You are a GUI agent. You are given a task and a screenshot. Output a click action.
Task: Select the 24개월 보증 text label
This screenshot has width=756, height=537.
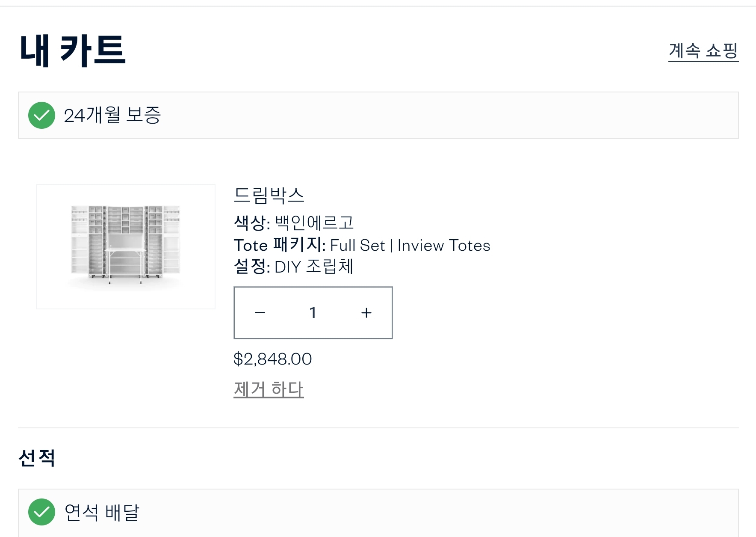coord(112,115)
